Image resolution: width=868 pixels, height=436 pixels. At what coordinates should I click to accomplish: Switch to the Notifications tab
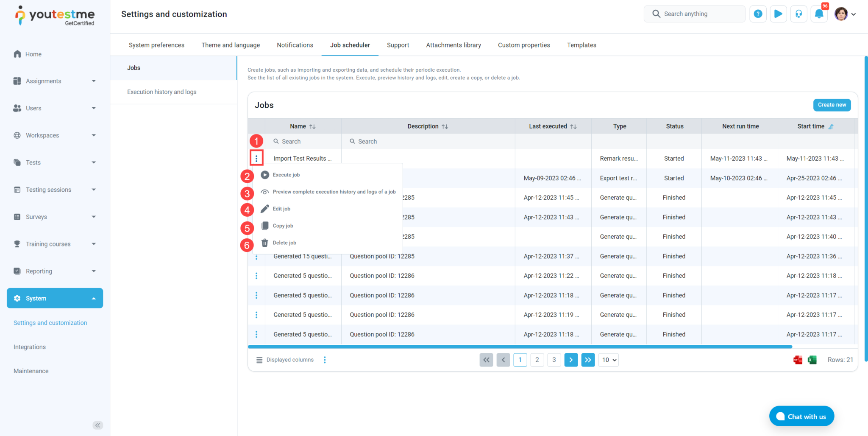[x=295, y=45]
